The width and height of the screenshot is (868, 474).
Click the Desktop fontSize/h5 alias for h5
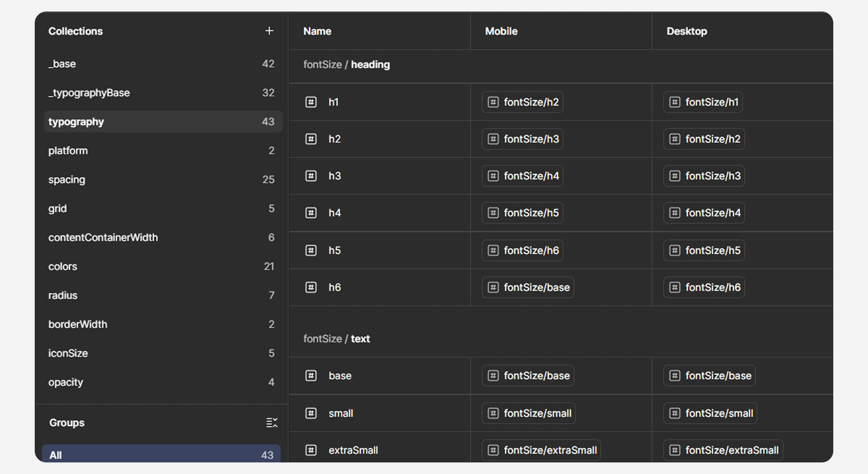click(x=704, y=250)
